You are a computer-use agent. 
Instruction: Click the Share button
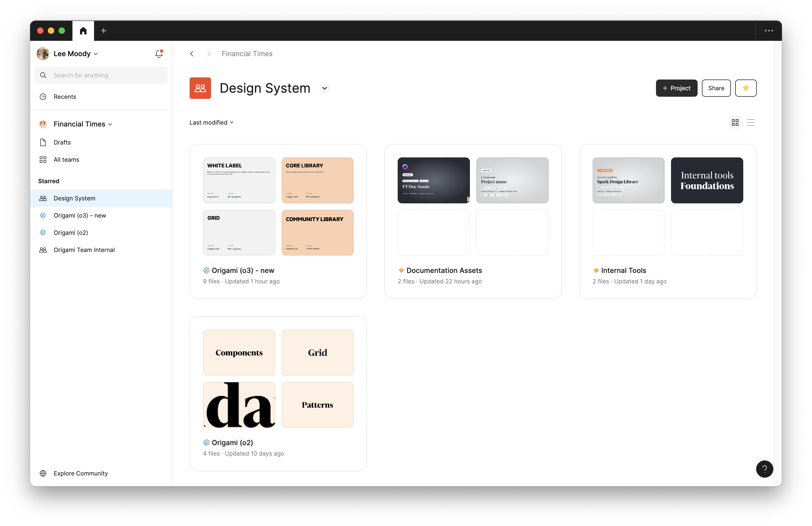(x=716, y=88)
